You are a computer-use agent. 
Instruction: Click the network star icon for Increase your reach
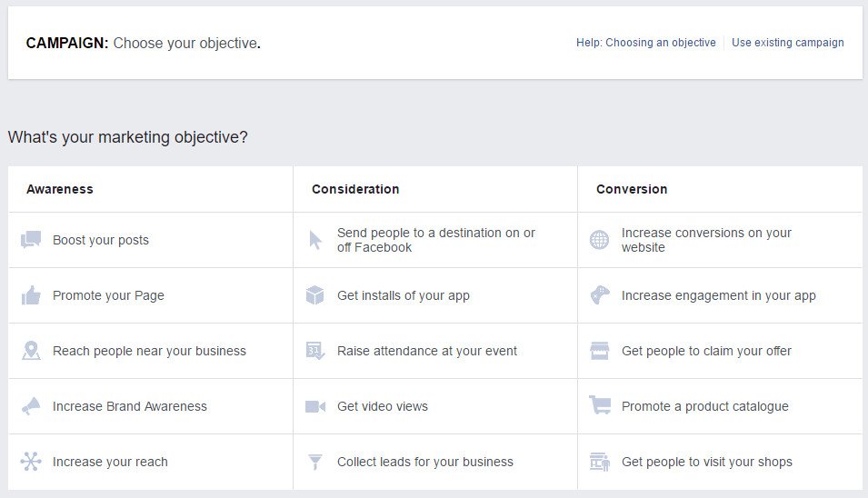[x=31, y=462]
